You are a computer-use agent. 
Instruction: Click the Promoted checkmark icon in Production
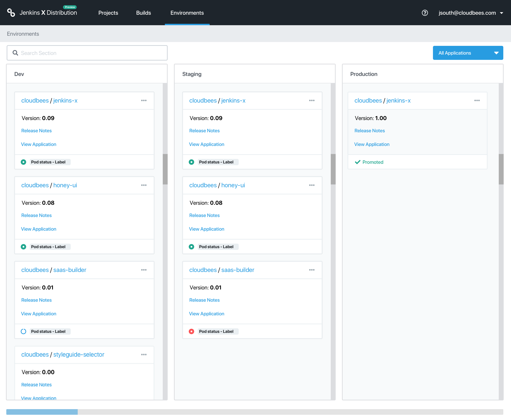(358, 162)
